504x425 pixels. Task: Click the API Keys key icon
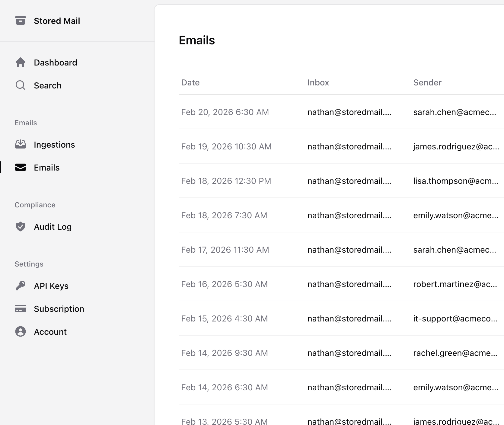pyautogui.click(x=21, y=286)
